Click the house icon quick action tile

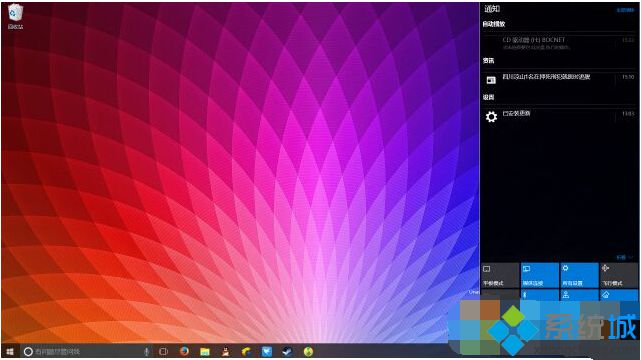pos(619,295)
